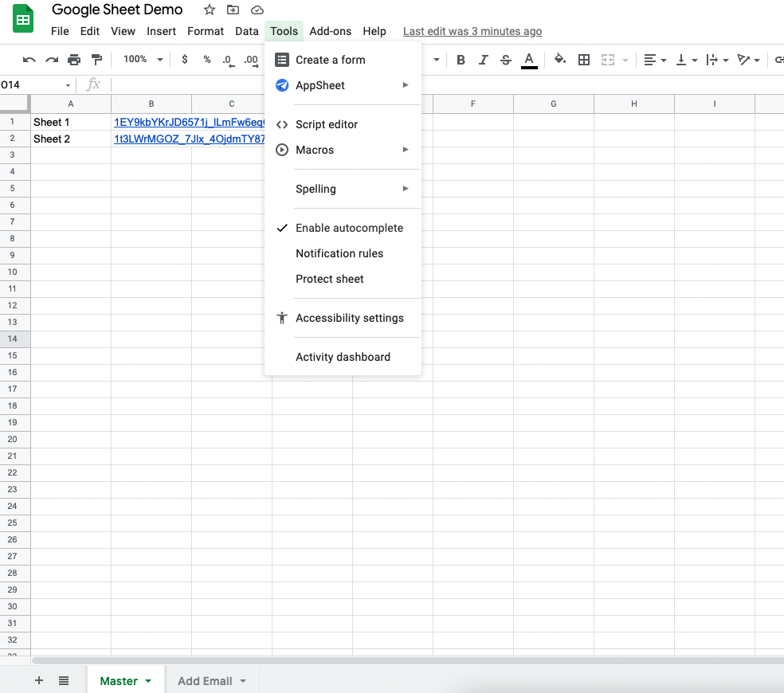Open text wrapping options
Image resolution: width=784 pixels, height=693 pixels.
[717, 60]
